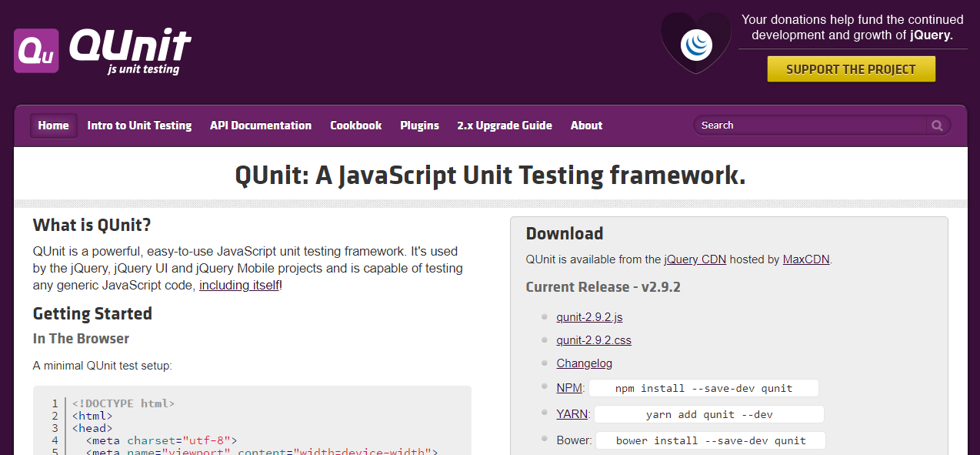Open the MaxCDN link
The image size is (980, 455).
(x=805, y=259)
